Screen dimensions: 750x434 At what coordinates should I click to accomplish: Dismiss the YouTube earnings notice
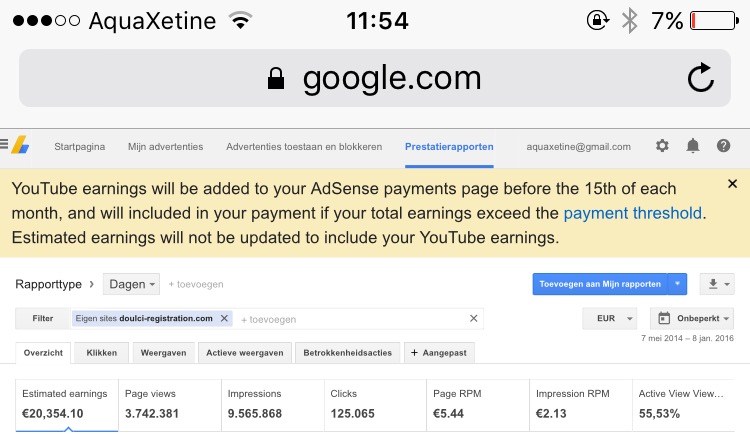732,184
